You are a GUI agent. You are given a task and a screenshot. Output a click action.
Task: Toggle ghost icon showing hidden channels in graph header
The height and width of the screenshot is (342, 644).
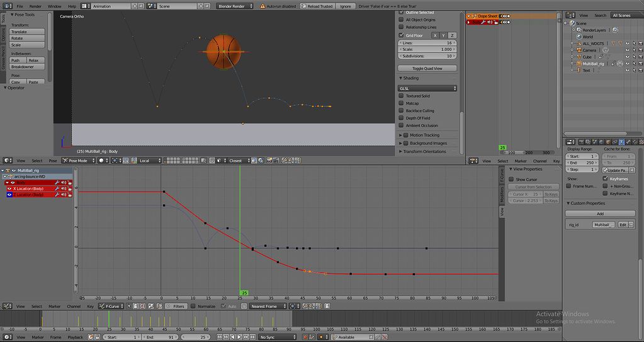point(135,306)
